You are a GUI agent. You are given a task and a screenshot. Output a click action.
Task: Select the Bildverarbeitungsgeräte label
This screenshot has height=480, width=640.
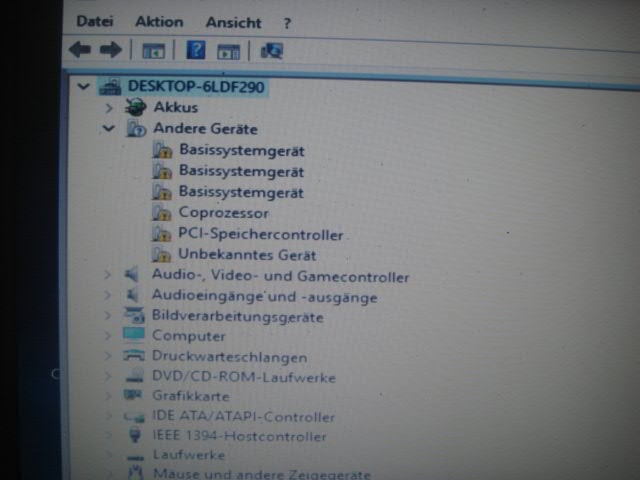tap(238, 317)
